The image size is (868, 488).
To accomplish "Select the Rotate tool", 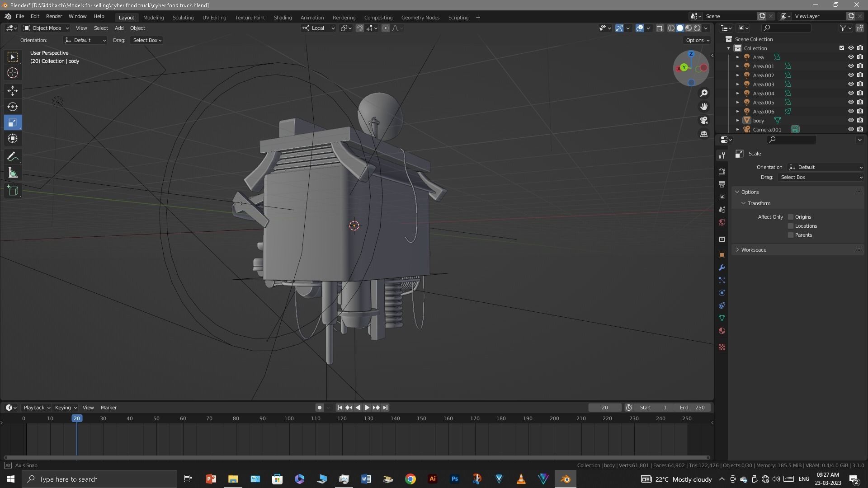I will [x=13, y=107].
